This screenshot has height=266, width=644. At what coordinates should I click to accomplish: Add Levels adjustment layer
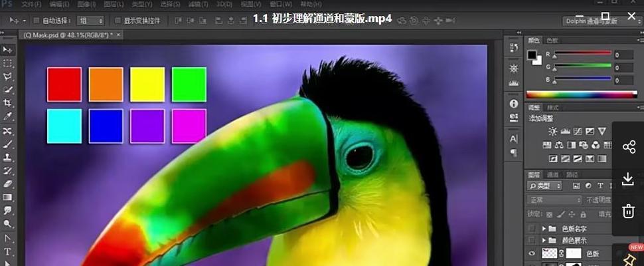[565, 132]
